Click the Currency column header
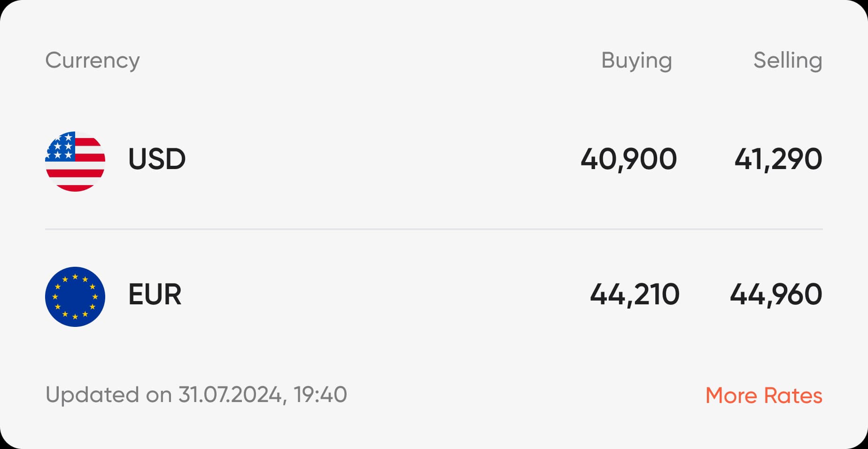 pyautogui.click(x=93, y=61)
